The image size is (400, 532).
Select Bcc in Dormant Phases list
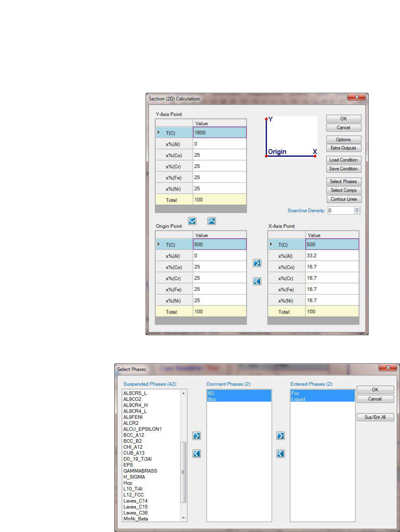tap(239, 399)
